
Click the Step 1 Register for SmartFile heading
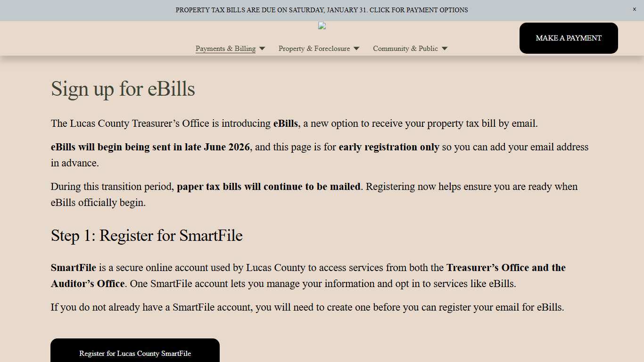[x=147, y=236]
